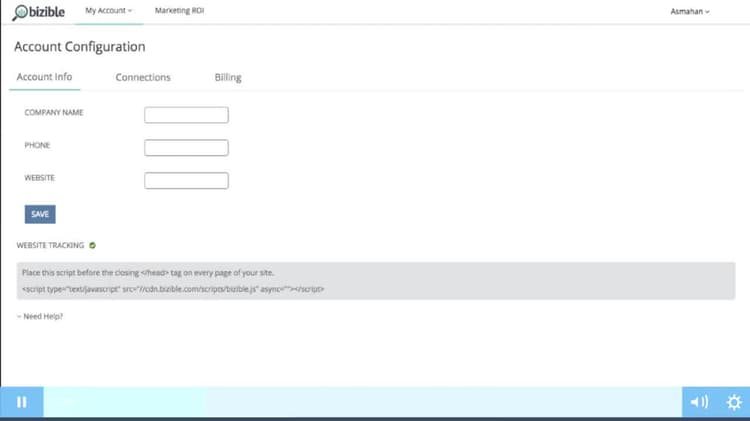Viewport: 750px width, 421px height.
Task: Open the My Account dropdown menu
Action: coord(109,11)
